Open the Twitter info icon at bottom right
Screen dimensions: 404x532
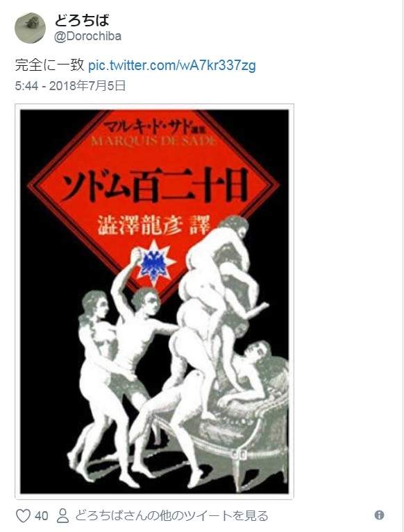point(379,515)
